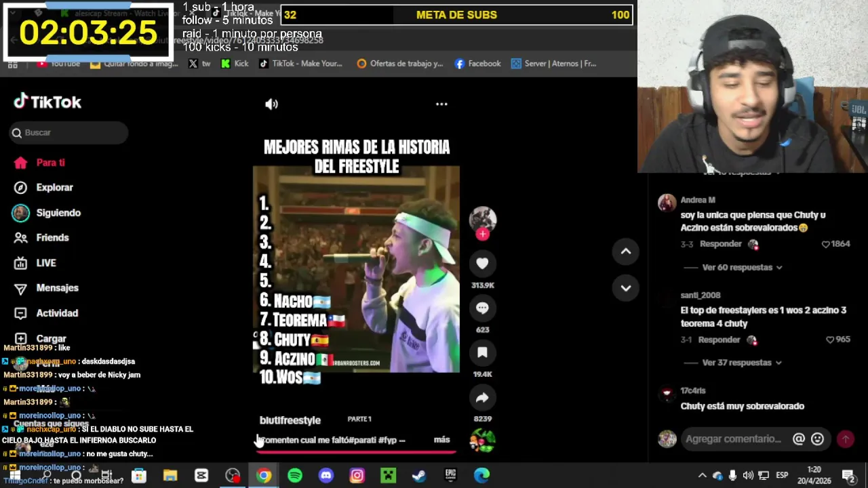Like Andrea M's comment heart (1864)
868x488 pixels.
coord(825,244)
